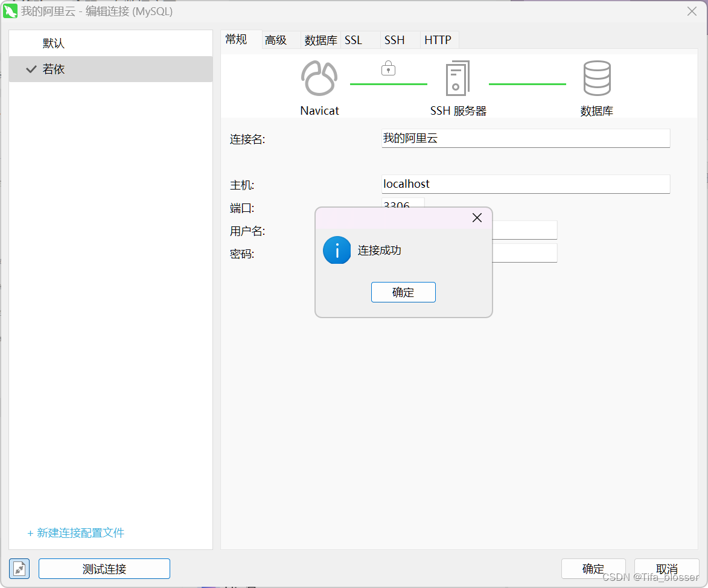This screenshot has height=588, width=708.
Task: Click the bottom 确定 button
Action: click(x=593, y=569)
